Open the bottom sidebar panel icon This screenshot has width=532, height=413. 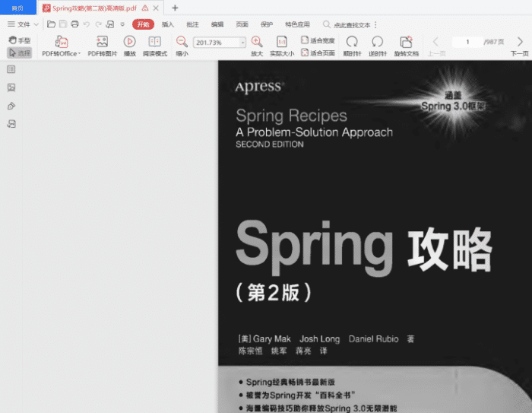(11, 124)
